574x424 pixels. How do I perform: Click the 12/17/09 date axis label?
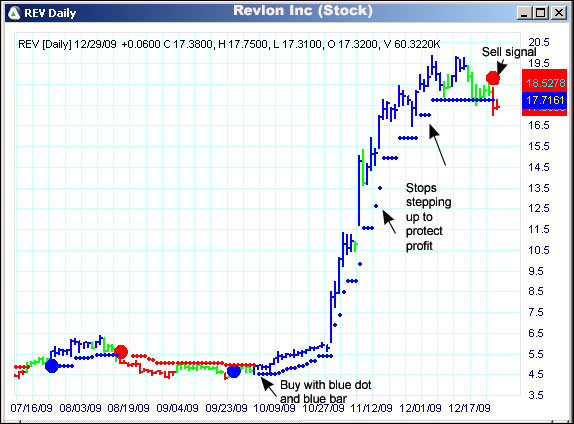click(x=469, y=408)
